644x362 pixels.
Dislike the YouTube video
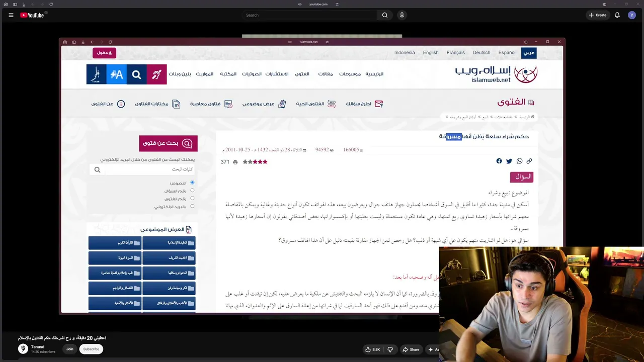(390, 349)
